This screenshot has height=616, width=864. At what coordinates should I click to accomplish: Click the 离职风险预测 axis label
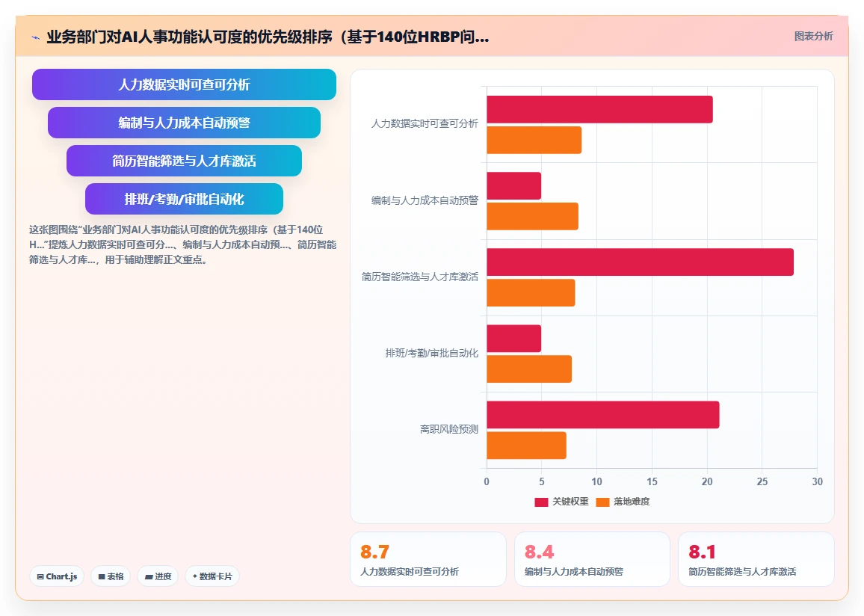click(x=449, y=429)
